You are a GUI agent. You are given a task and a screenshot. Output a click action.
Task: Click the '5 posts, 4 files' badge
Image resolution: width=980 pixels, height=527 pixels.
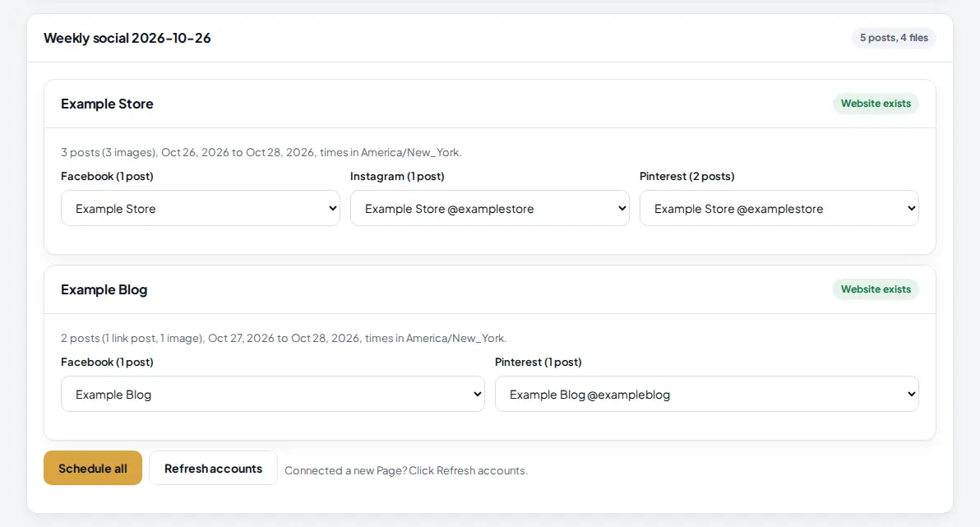(893, 38)
